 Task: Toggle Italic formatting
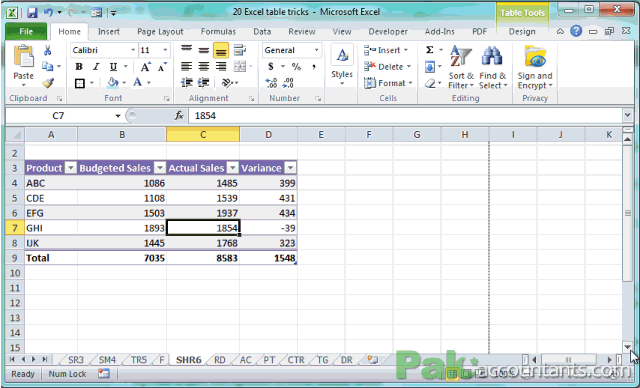[x=96, y=67]
